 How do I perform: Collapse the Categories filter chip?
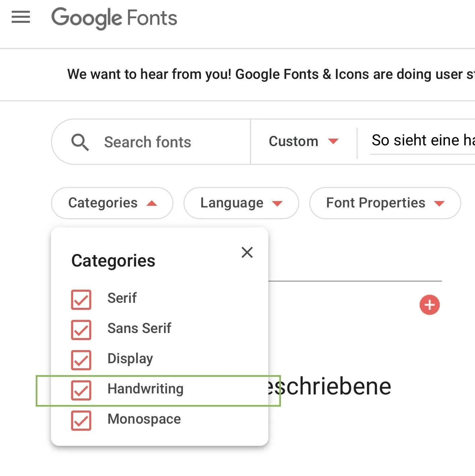click(112, 203)
